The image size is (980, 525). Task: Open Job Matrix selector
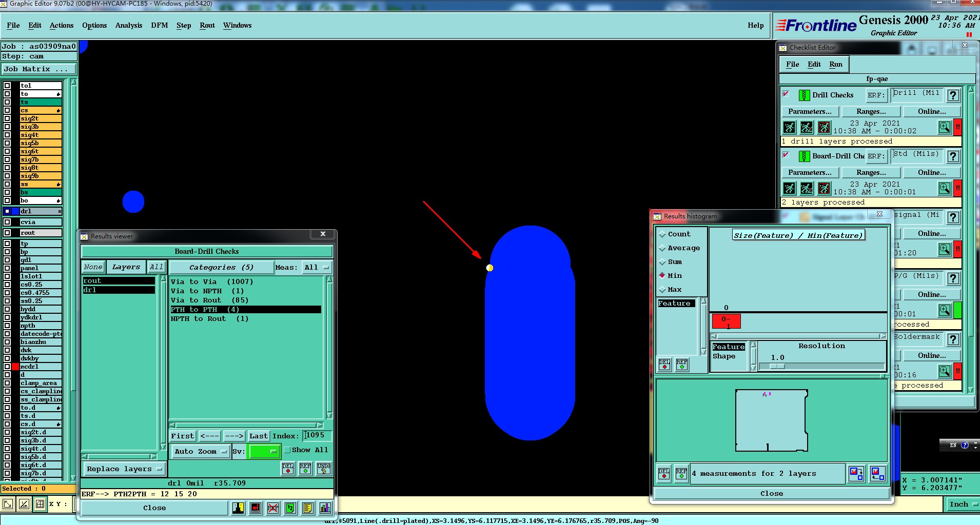(39, 69)
